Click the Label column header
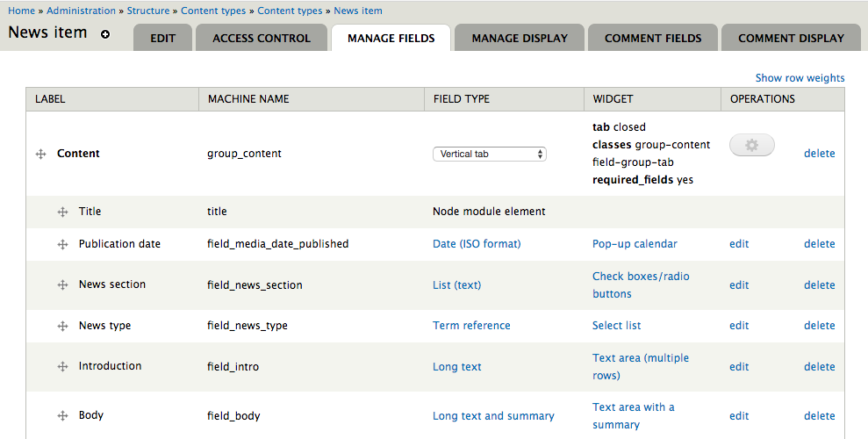Image resolution: width=868 pixels, height=439 pixels. [x=50, y=99]
